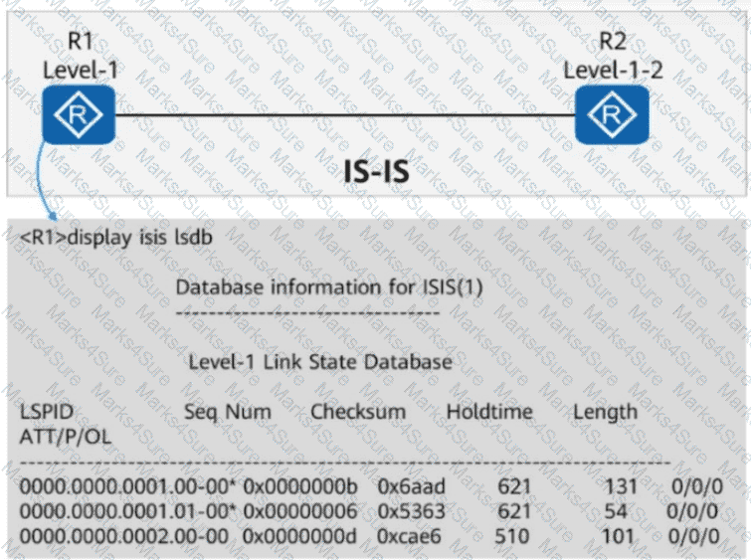Click 'Level-1 Link State Database' heading
Screen dimensions: 751x560
point(320,362)
